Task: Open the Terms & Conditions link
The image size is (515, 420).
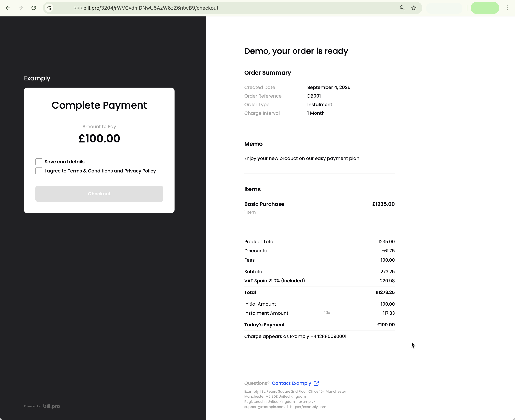Action: 90,171
